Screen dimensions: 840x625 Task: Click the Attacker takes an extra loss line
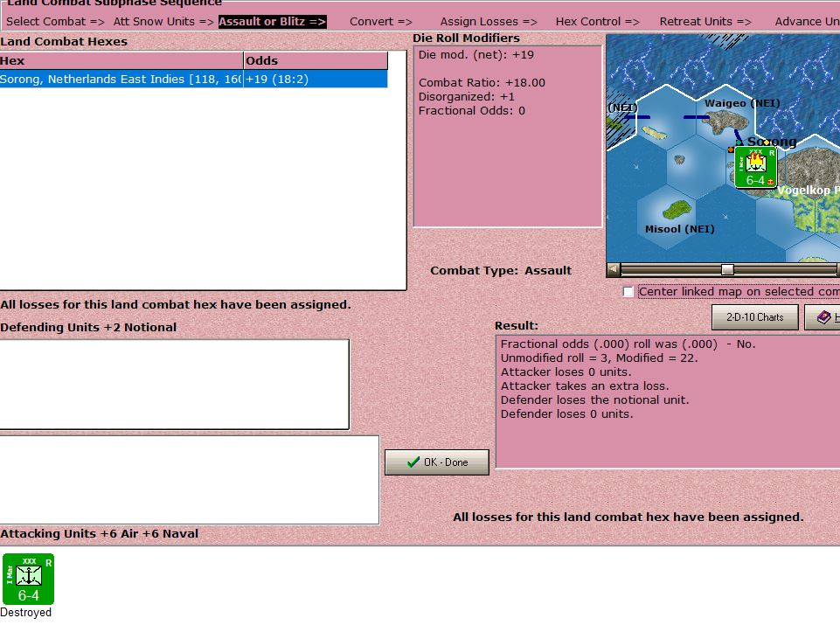(585, 385)
